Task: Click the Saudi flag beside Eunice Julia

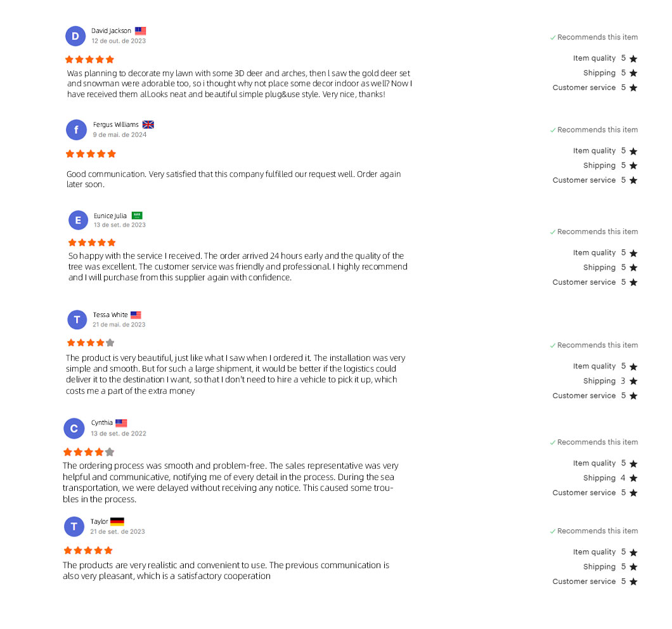Action: [x=137, y=215]
